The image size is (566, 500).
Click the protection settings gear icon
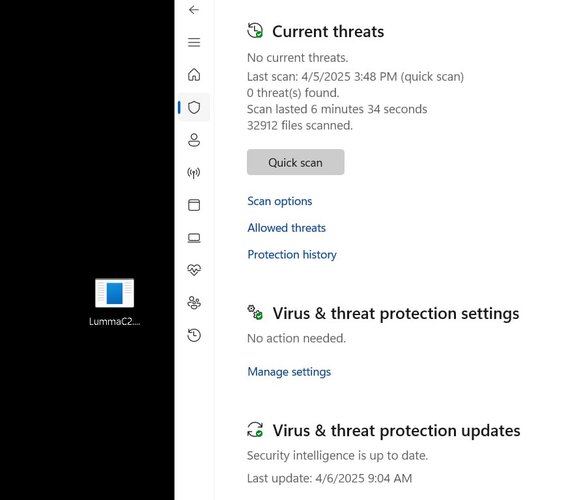[x=255, y=312]
